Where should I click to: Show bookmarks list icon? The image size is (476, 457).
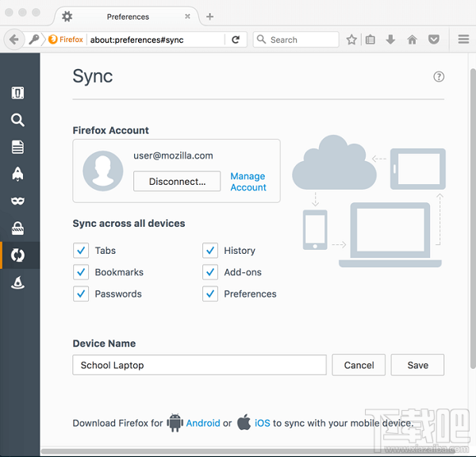pyautogui.click(x=370, y=40)
